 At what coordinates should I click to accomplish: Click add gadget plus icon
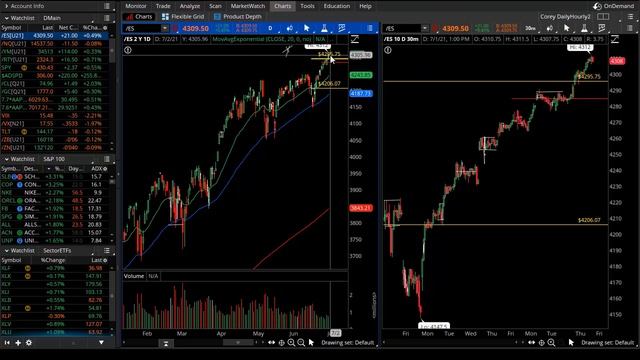18,343
